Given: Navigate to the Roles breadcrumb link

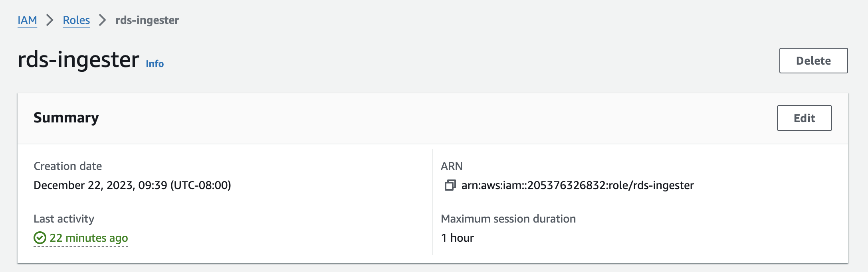Looking at the screenshot, I should pos(76,20).
